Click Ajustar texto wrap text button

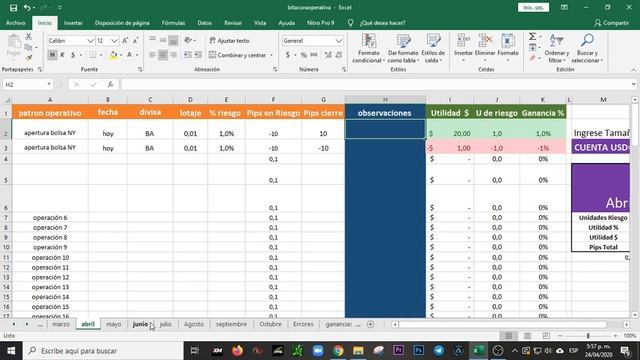[x=229, y=41]
